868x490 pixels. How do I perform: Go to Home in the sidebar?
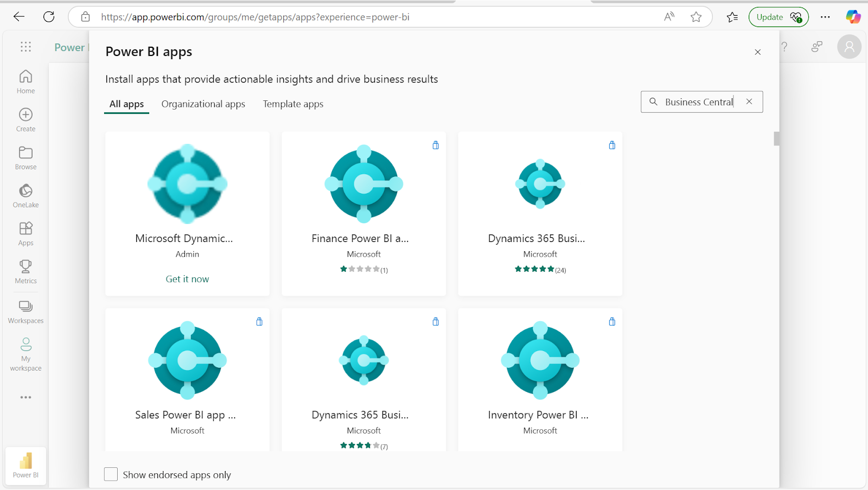(x=25, y=82)
